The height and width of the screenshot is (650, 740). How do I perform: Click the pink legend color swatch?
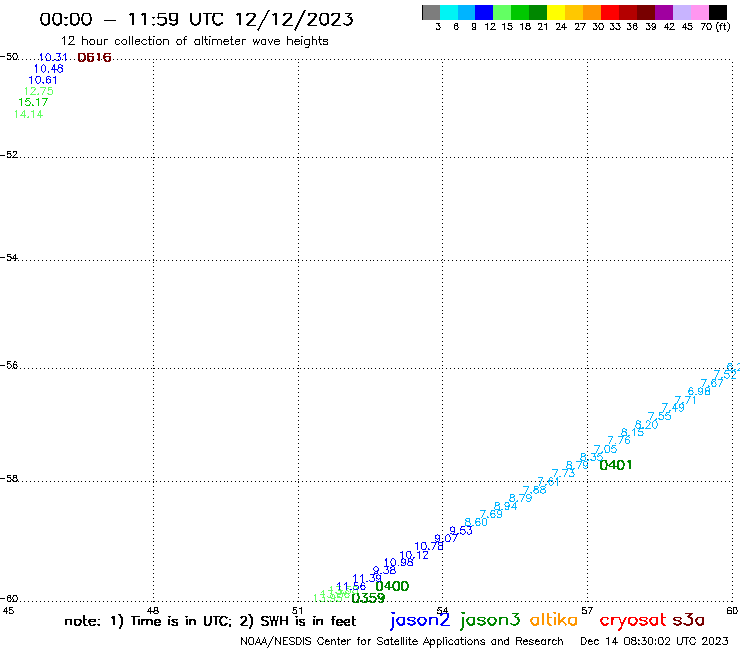[x=700, y=13]
